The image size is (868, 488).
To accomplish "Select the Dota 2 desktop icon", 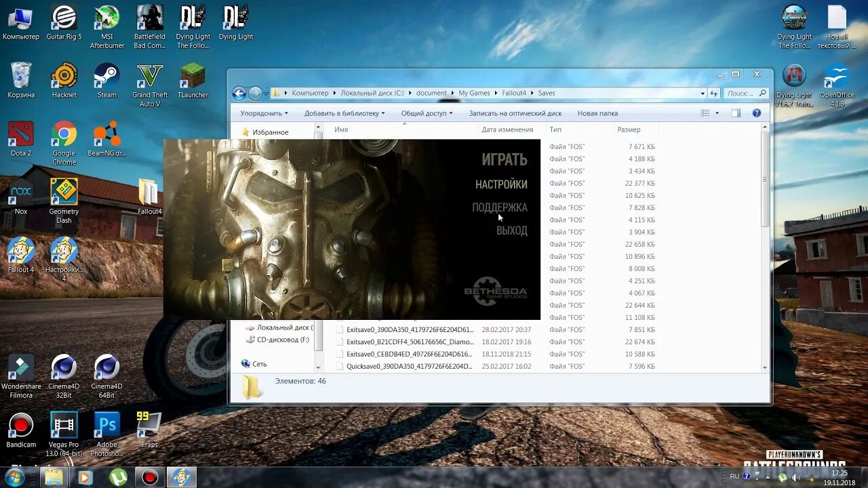I will tap(21, 139).
